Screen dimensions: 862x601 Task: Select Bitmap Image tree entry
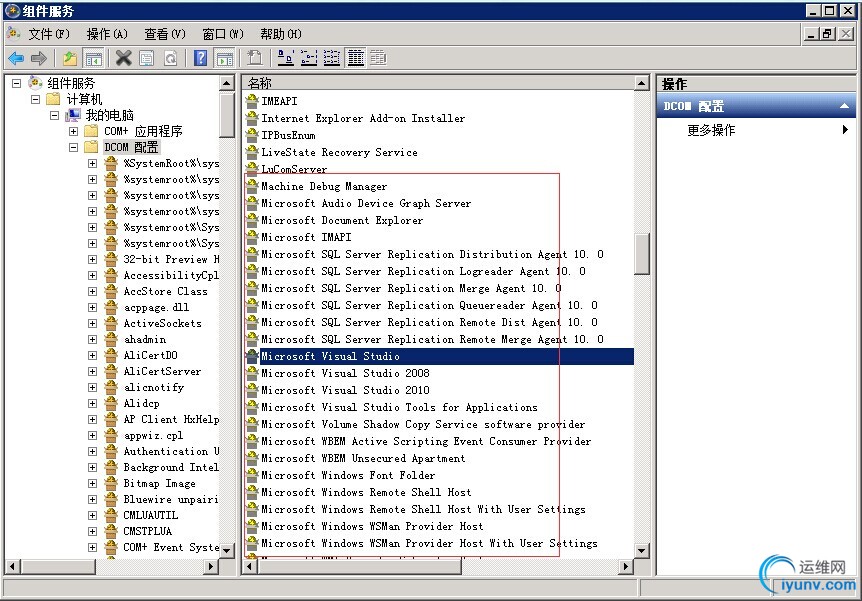coord(159,483)
